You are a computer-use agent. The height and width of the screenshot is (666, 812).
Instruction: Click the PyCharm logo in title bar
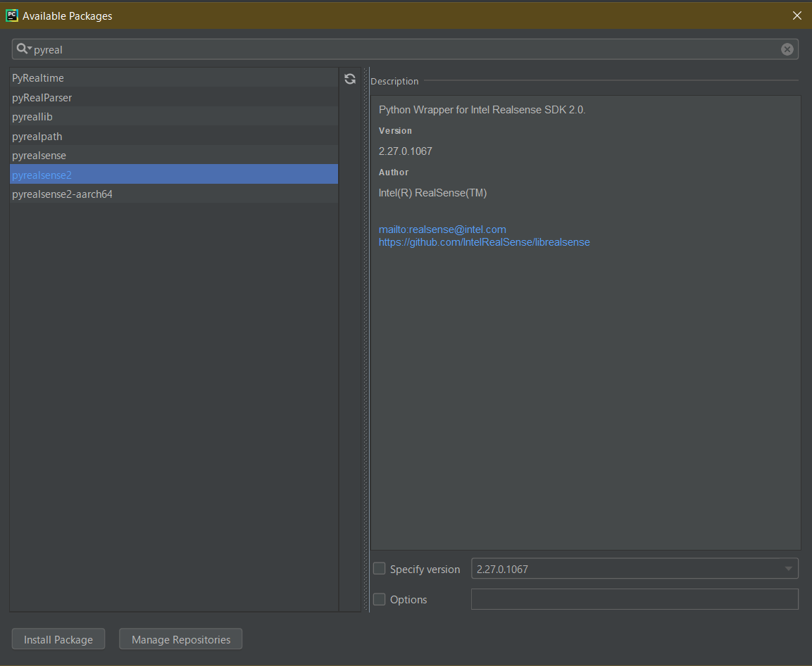[12, 15]
